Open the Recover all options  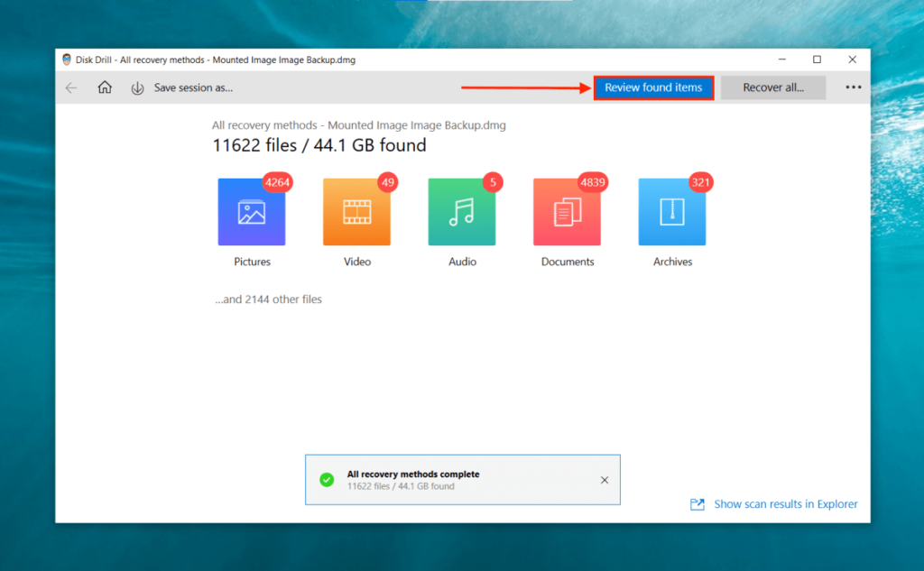click(x=773, y=87)
